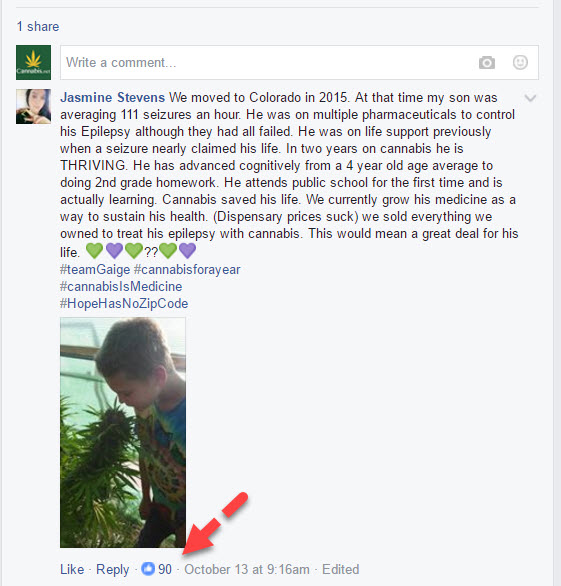This screenshot has width=561, height=586.
Task: Open the October 13 at 9:16am timestamp
Action: pos(247,570)
